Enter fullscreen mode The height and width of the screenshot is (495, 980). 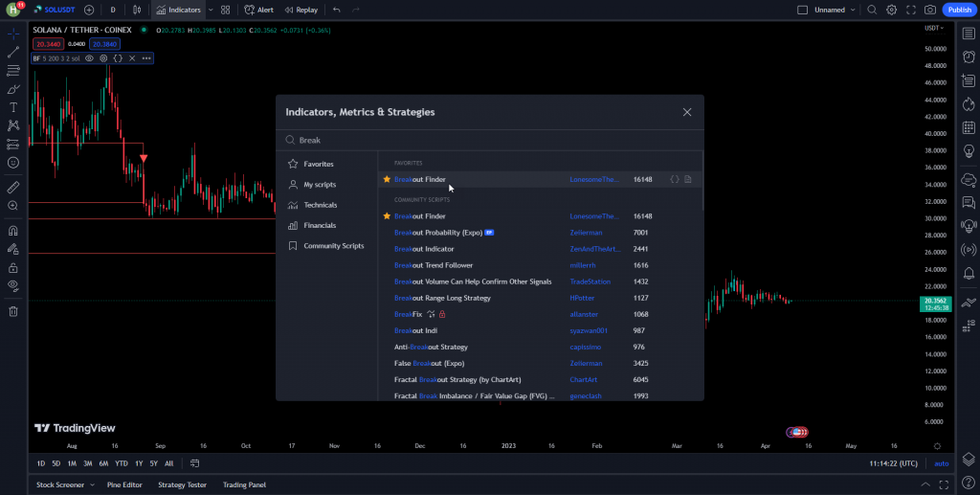point(911,10)
